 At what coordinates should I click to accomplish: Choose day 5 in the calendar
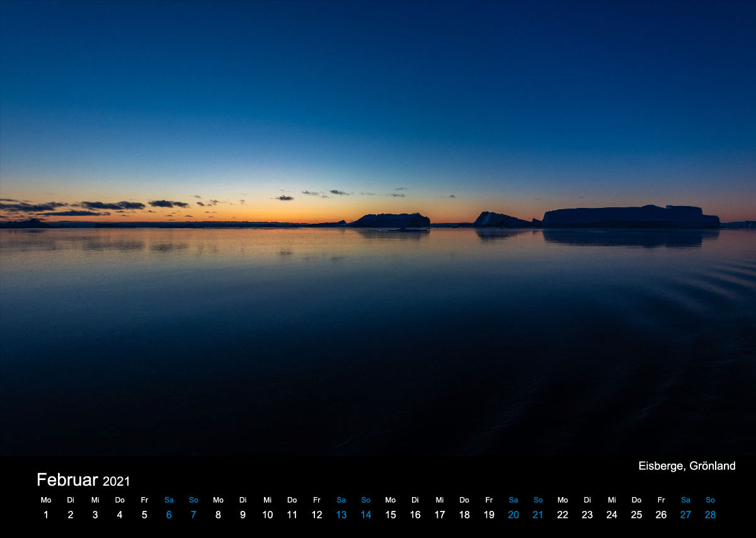tap(144, 515)
